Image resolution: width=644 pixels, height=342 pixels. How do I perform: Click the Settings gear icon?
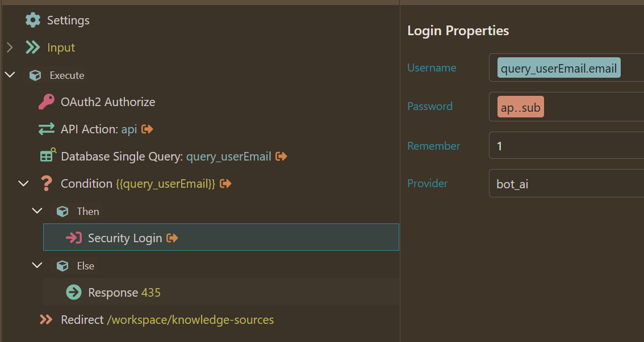(x=33, y=20)
